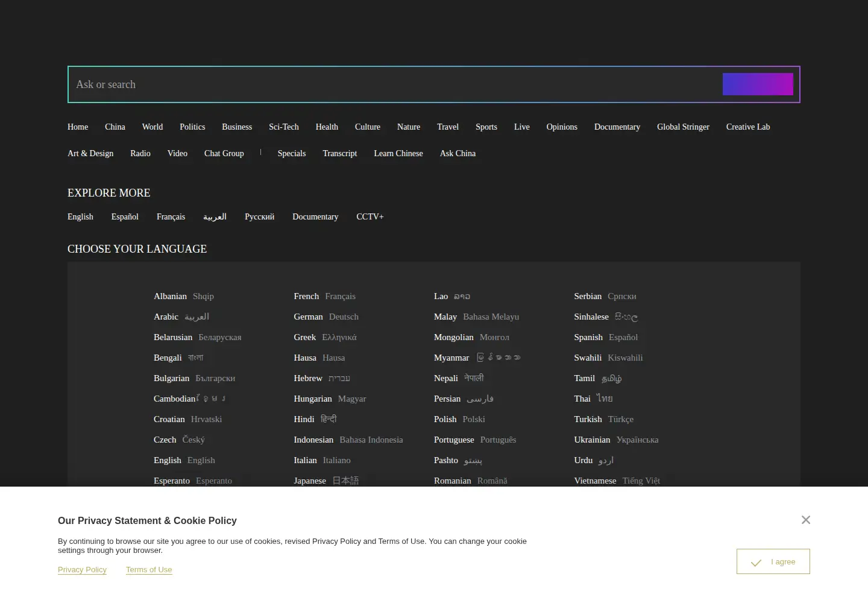Open the Video menu item

pos(177,153)
